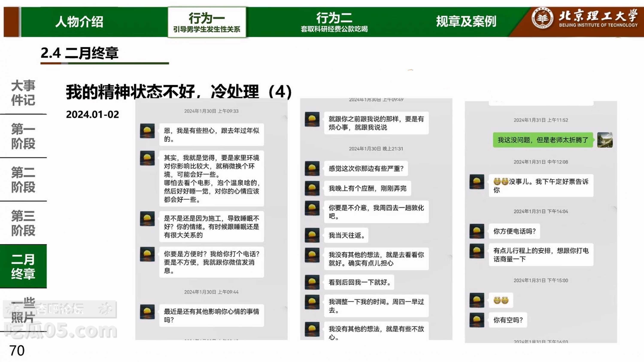Click sunset avatar next to '你方便电话吗?' message
Screen dimensions: 644x362
[477, 231]
